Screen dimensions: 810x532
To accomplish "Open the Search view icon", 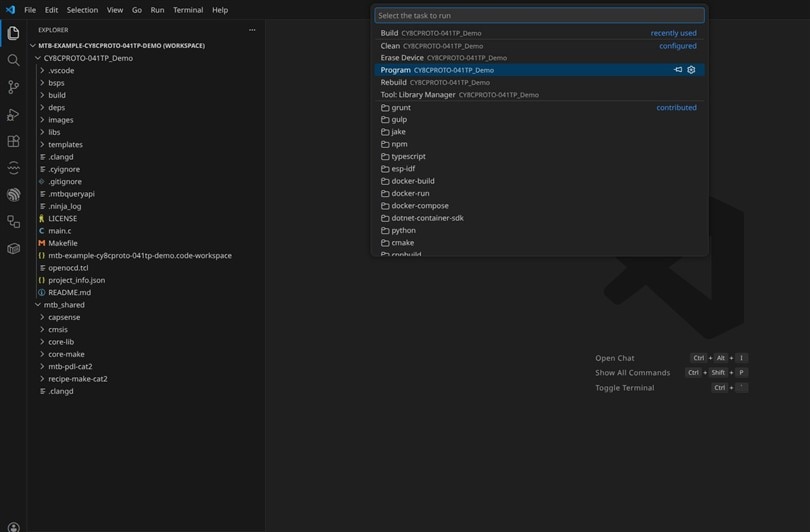I will click(x=13, y=60).
